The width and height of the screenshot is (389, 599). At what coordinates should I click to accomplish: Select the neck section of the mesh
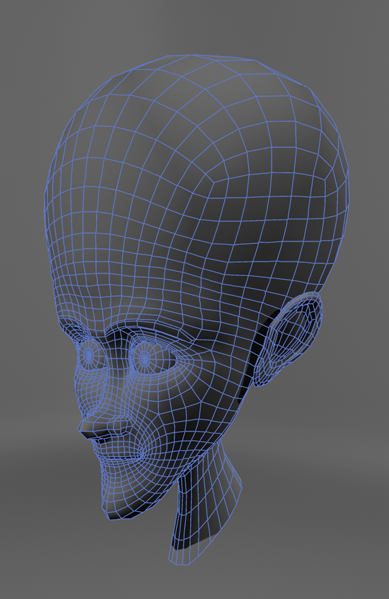tap(204, 502)
